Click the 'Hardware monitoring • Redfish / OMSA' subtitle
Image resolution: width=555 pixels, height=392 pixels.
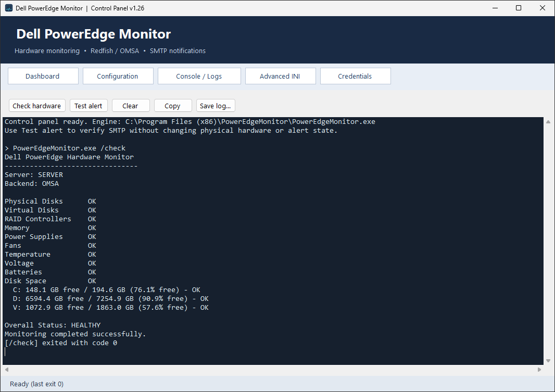point(110,50)
